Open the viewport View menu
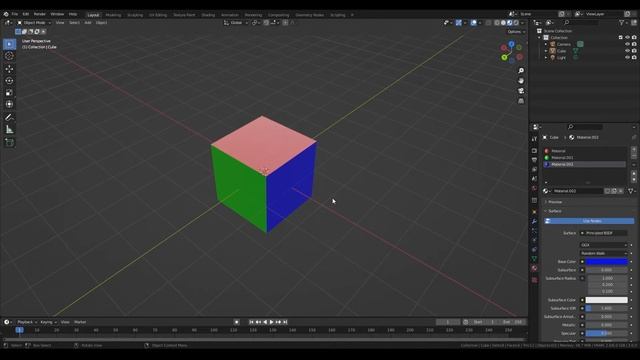This screenshot has height=360, width=640. (x=60, y=23)
